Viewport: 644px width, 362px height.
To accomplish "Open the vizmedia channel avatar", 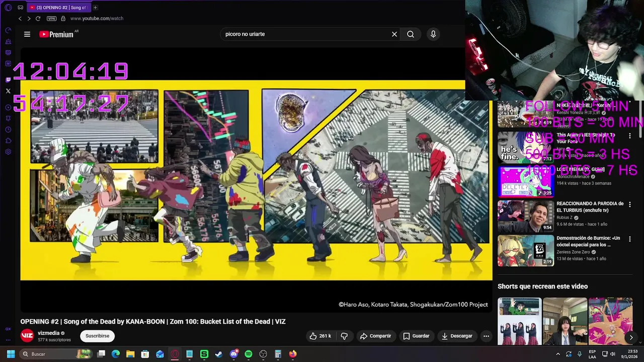I will click(x=27, y=336).
